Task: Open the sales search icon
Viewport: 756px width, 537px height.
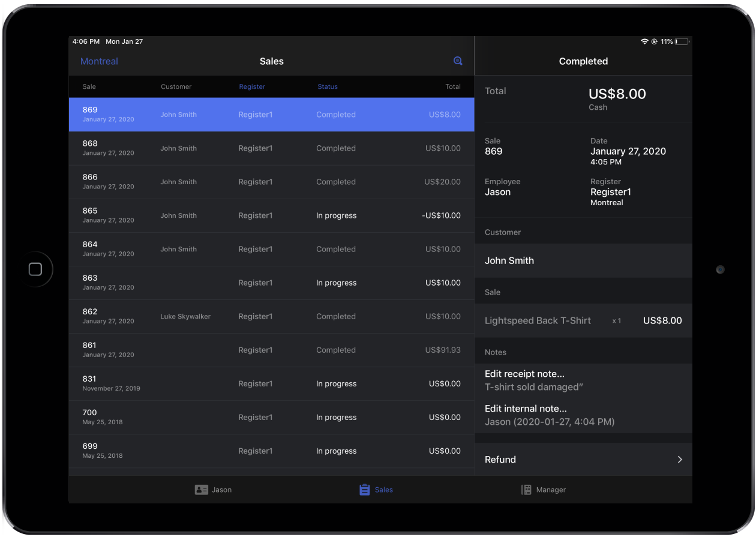Action: (x=458, y=61)
